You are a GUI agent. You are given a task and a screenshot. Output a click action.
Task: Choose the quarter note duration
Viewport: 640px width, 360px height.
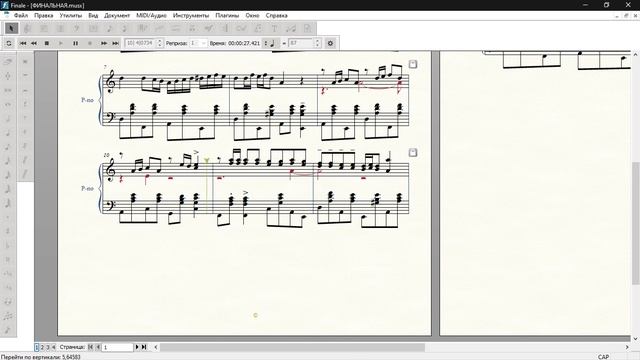(x=8, y=133)
